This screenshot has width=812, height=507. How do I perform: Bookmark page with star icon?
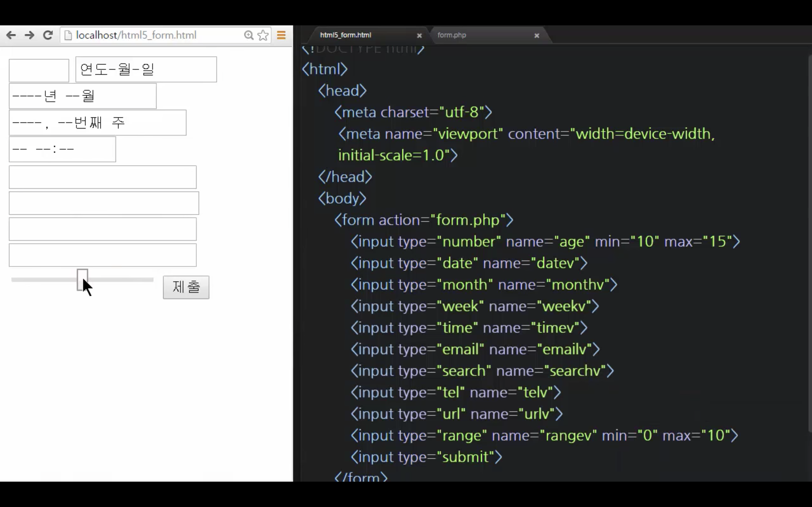pos(263,35)
